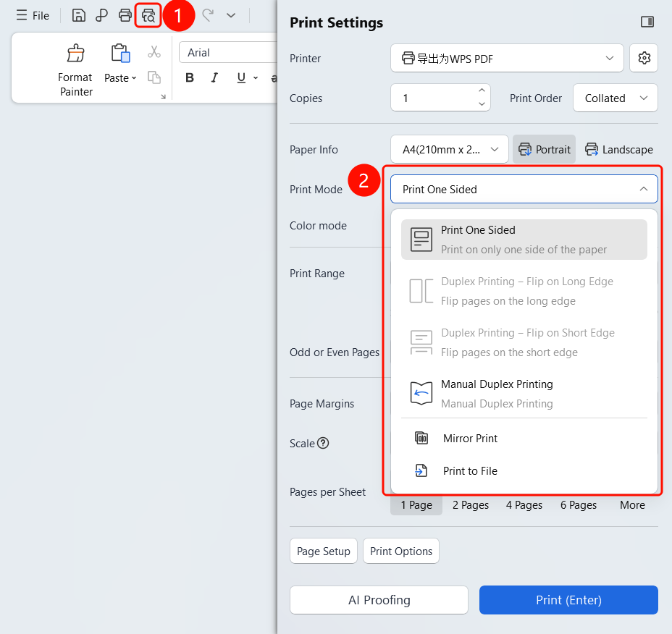This screenshot has height=634, width=672.
Task: Select Landscape orientation
Action: pyautogui.click(x=619, y=150)
